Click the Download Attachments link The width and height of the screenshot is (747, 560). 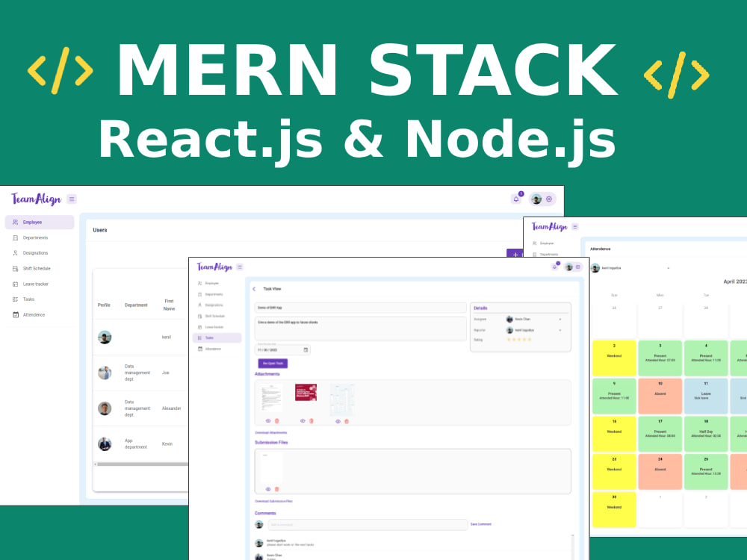click(270, 432)
